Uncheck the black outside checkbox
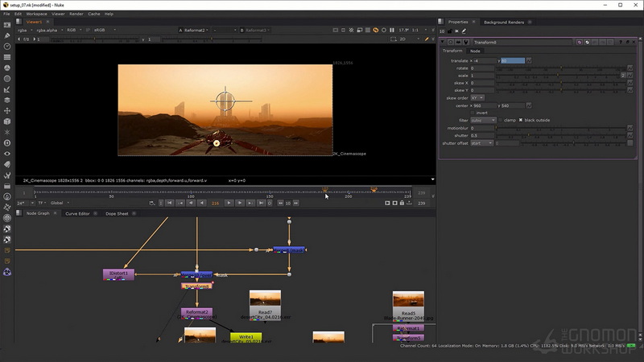This screenshot has height=362, width=644. [x=521, y=120]
